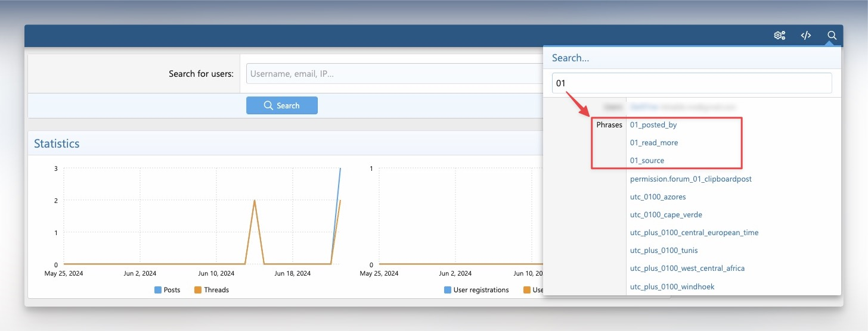
Task: Open the 01_read_more phrase result
Action: point(654,143)
